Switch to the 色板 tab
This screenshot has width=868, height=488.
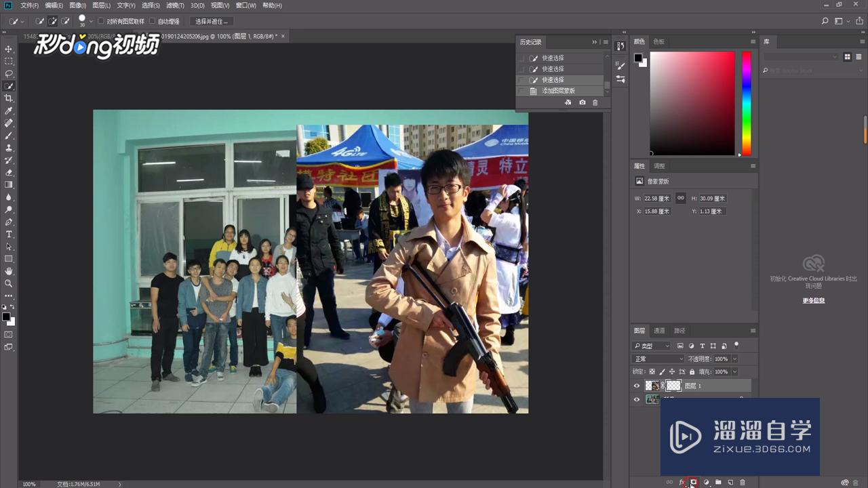[658, 41]
